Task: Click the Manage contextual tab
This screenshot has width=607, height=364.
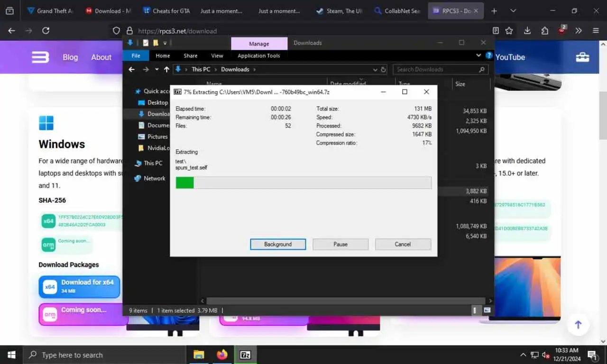Action: point(259,44)
